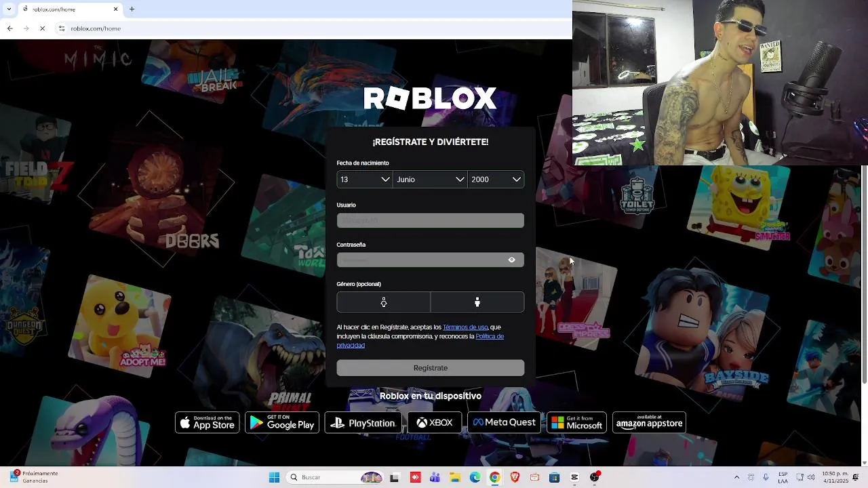
Task: Open the month dropdown showing Junio
Action: pyautogui.click(x=430, y=180)
